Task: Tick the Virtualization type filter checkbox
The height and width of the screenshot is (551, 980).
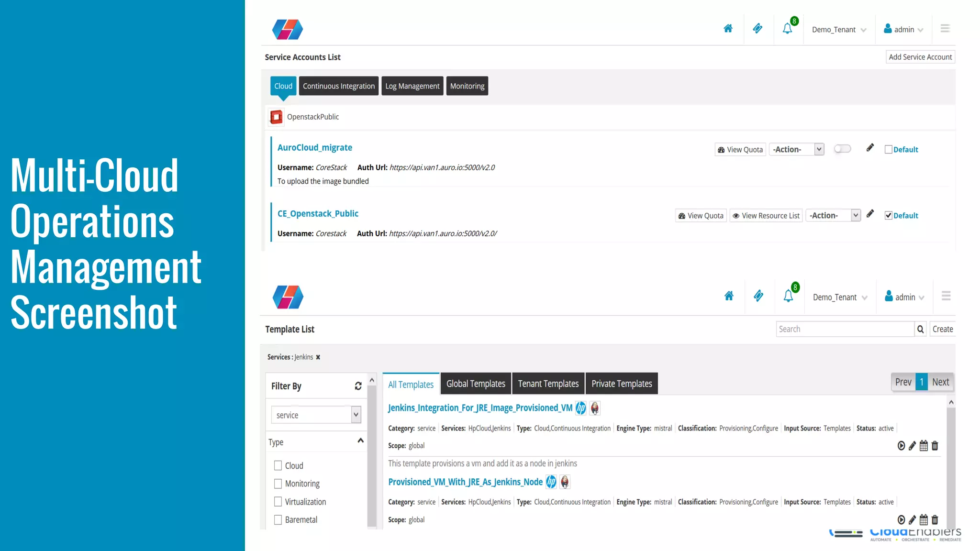Action: 278,502
